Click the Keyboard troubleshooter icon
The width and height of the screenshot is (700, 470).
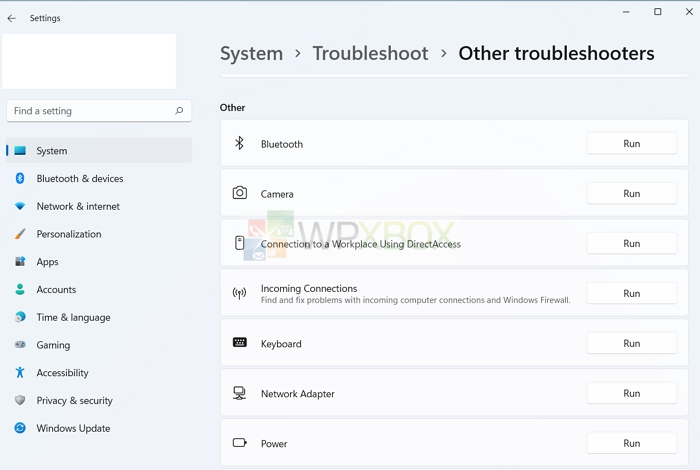pos(240,342)
